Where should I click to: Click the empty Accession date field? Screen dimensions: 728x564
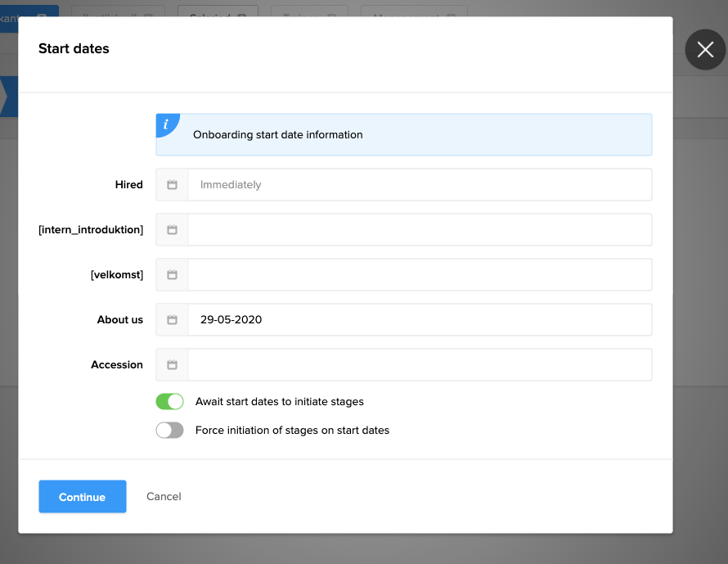[419, 365]
